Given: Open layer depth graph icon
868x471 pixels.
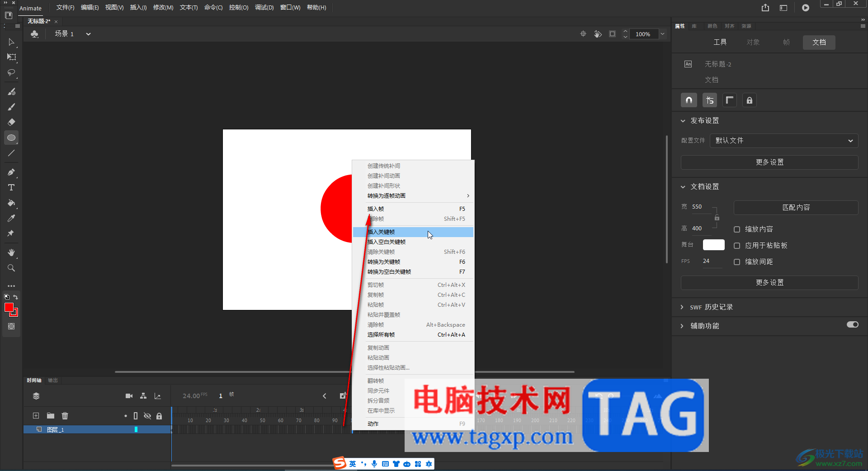Looking at the screenshot, I should pos(157,396).
